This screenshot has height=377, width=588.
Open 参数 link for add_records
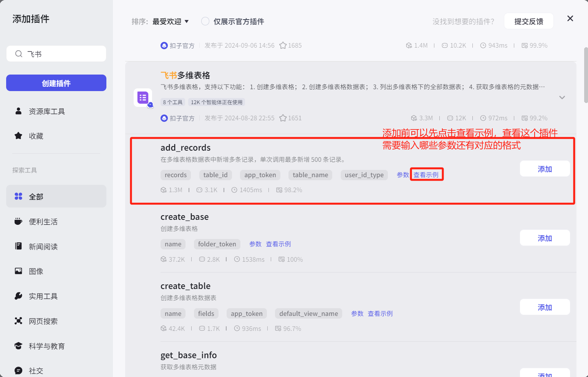(x=403, y=175)
